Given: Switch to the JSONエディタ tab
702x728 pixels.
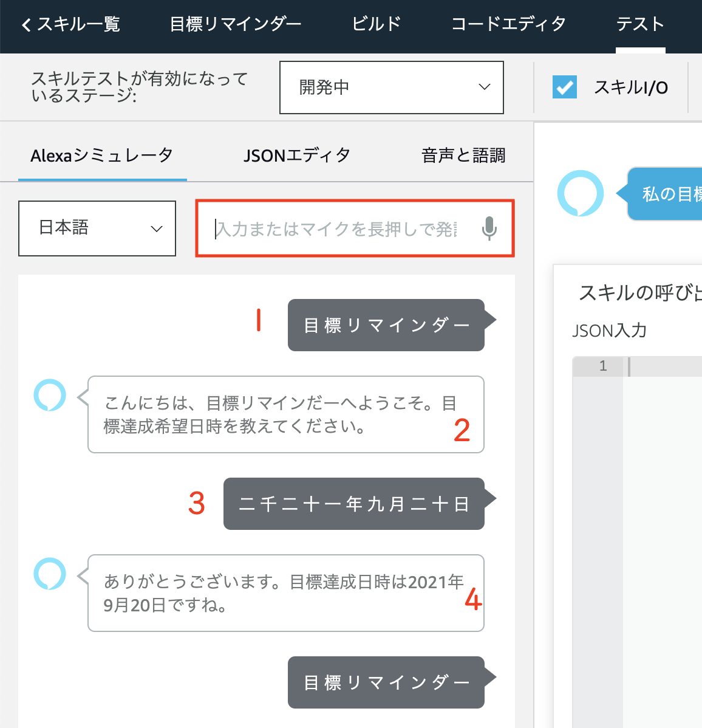Looking at the screenshot, I should click(297, 156).
